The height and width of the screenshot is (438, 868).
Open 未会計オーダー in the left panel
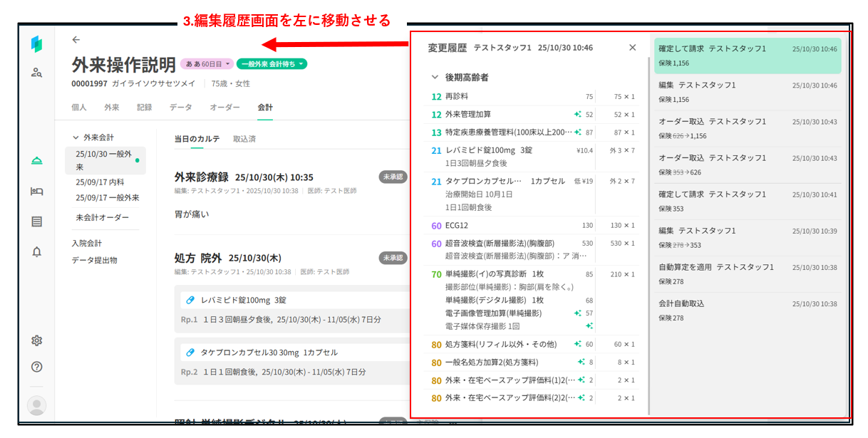(102, 217)
